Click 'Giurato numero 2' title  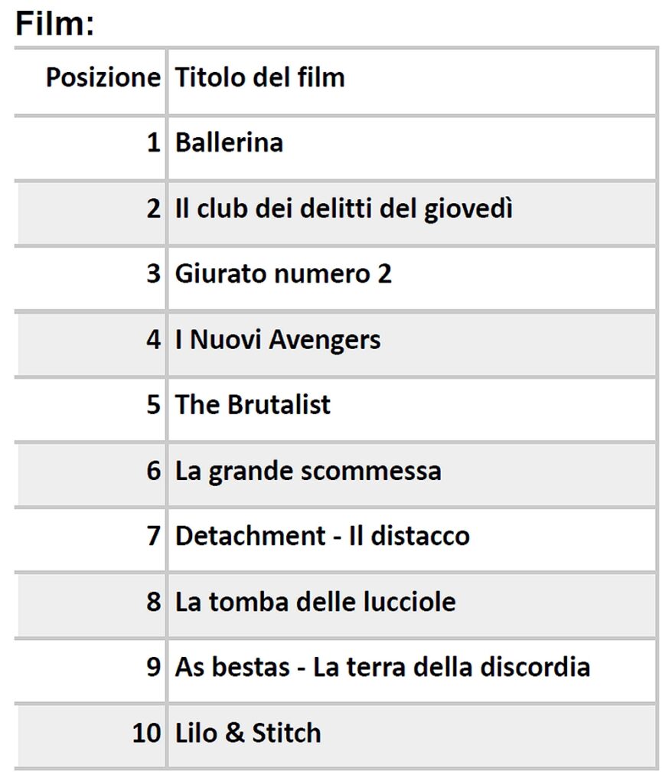click(x=283, y=274)
